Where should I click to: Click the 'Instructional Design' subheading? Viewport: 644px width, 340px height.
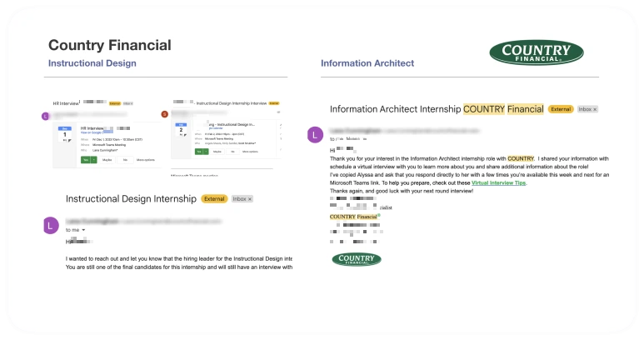pos(92,63)
